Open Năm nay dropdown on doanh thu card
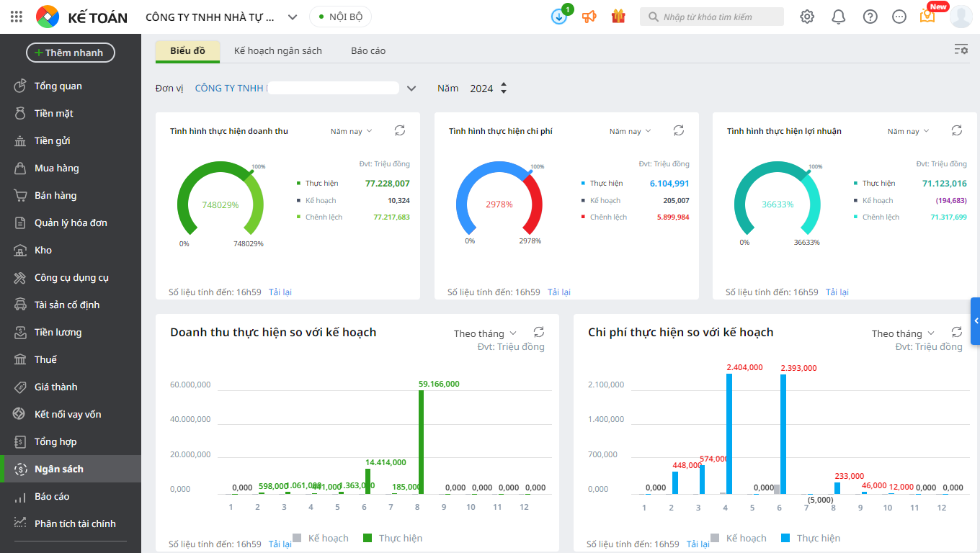Viewport: 980px width, 553px height. [x=352, y=131]
